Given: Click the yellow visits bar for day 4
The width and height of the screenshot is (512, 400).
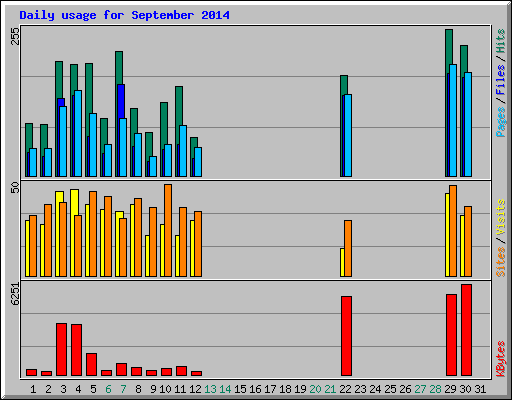Looking at the screenshot, I should [x=74, y=202].
